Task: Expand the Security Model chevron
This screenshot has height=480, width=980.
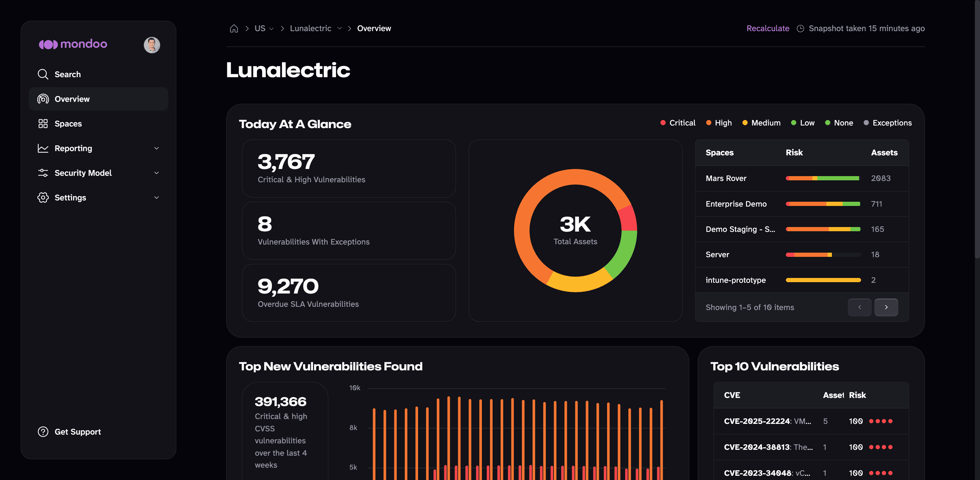Action: click(156, 173)
